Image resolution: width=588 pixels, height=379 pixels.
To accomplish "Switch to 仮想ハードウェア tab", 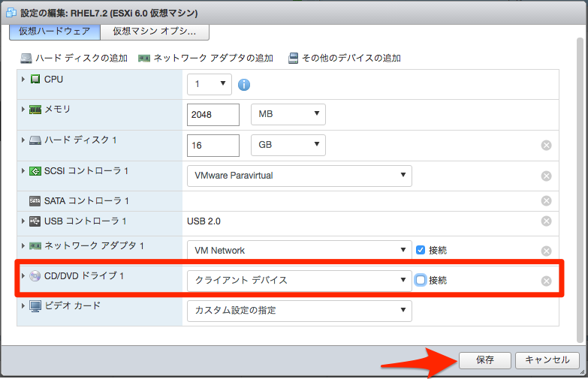I will pyautogui.click(x=55, y=32).
